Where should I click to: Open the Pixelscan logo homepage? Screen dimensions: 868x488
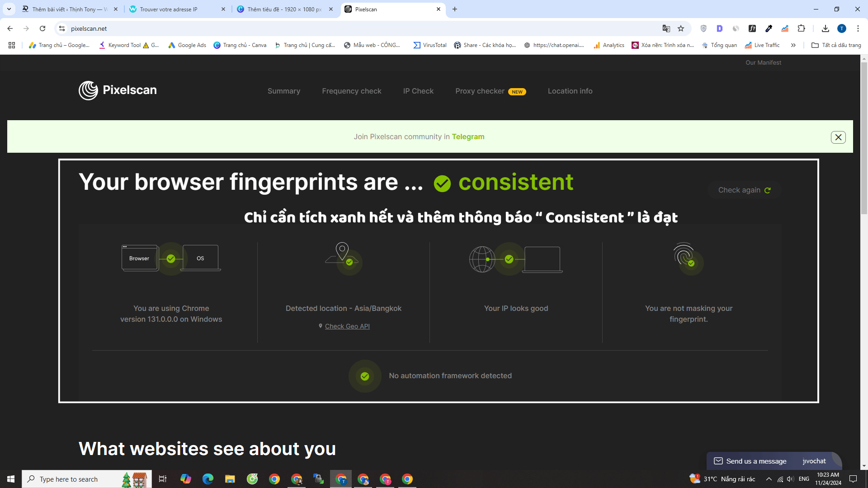click(117, 90)
